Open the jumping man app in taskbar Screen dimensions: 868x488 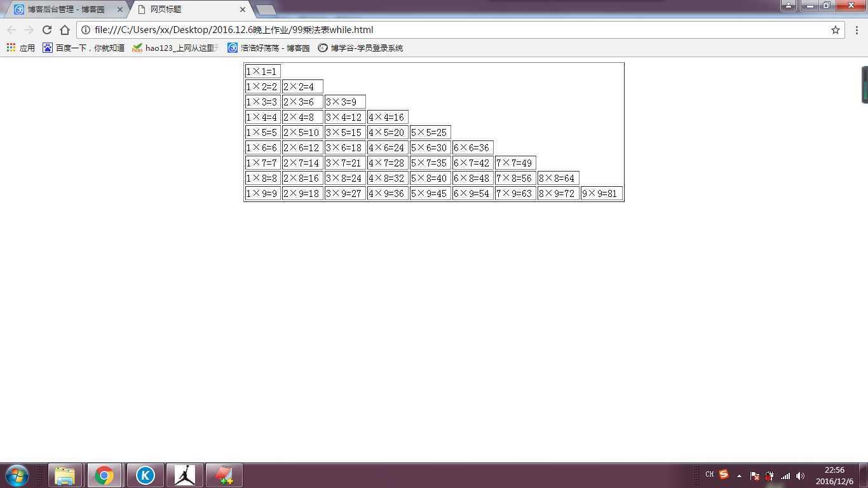185,475
